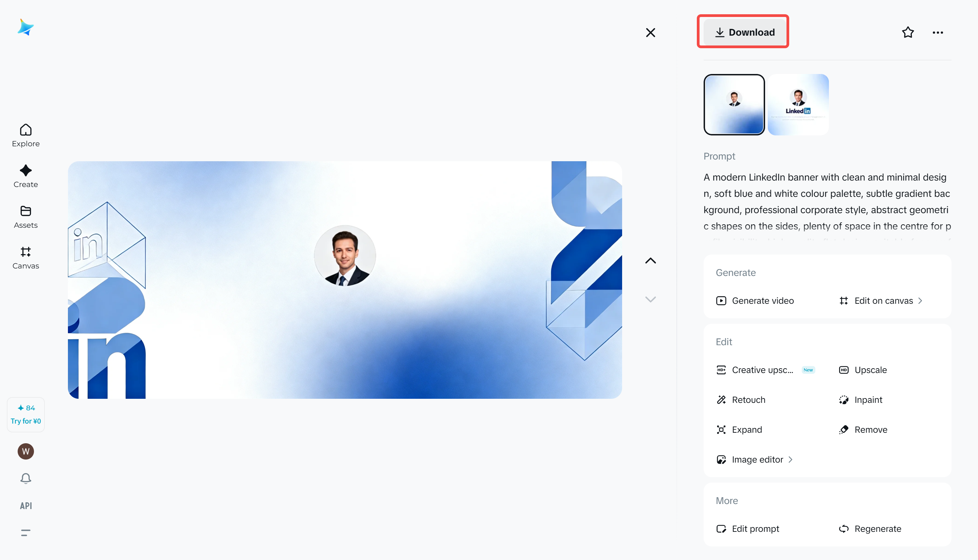This screenshot has height=560, width=978.
Task: Show the next image with down chevron
Action: 650,299
